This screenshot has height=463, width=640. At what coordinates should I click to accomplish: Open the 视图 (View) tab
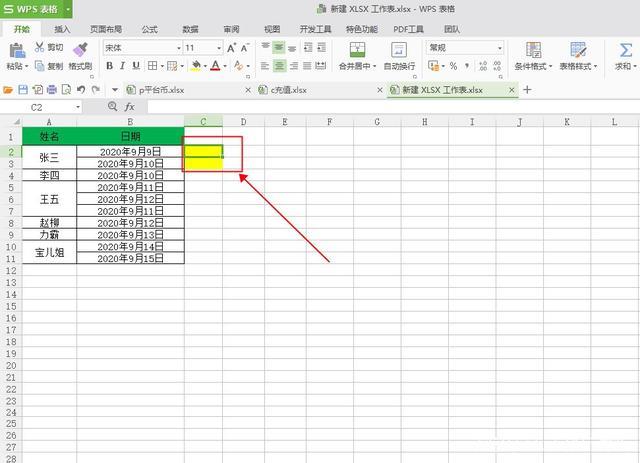point(272,29)
